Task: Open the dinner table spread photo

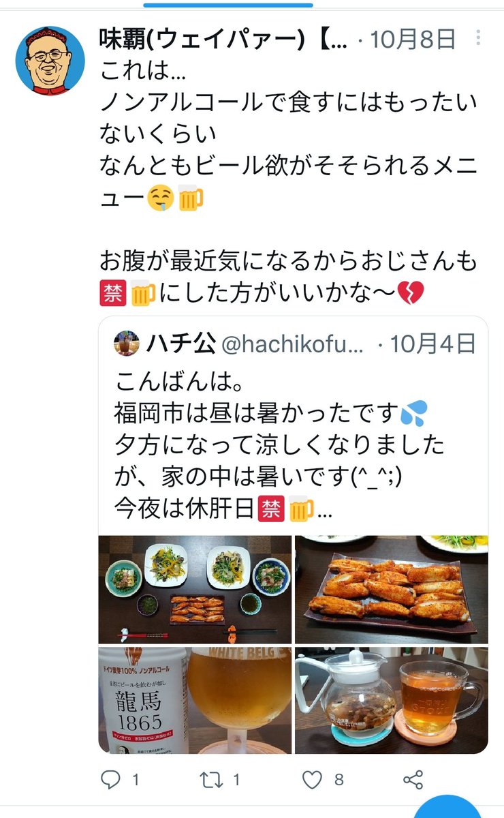Action: (195, 590)
